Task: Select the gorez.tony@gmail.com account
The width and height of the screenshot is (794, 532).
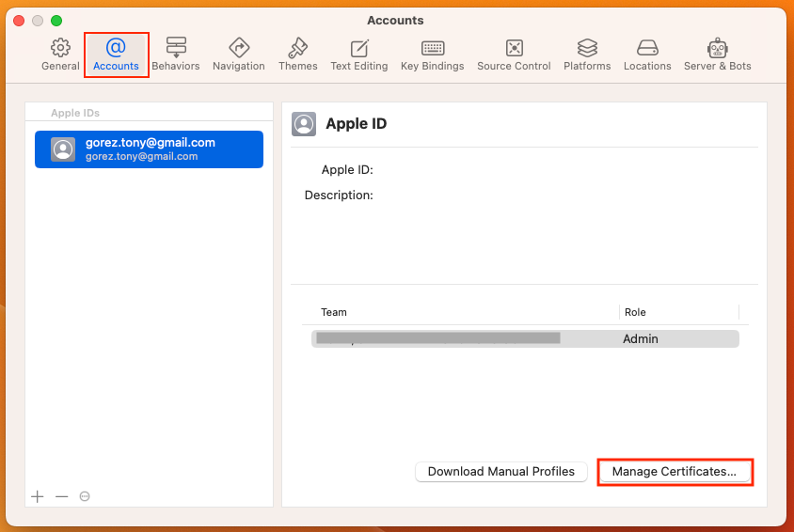Action: [149, 149]
